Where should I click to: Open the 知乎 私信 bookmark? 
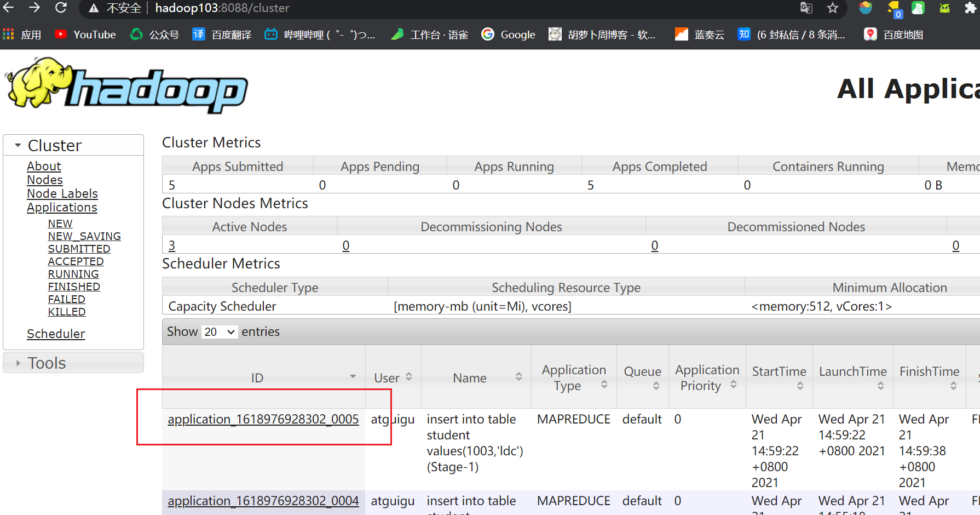coord(792,35)
